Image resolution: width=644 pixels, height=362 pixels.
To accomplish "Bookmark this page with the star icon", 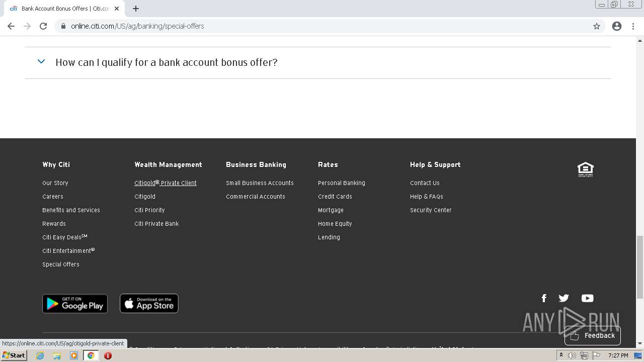I will (x=597, y=26).
